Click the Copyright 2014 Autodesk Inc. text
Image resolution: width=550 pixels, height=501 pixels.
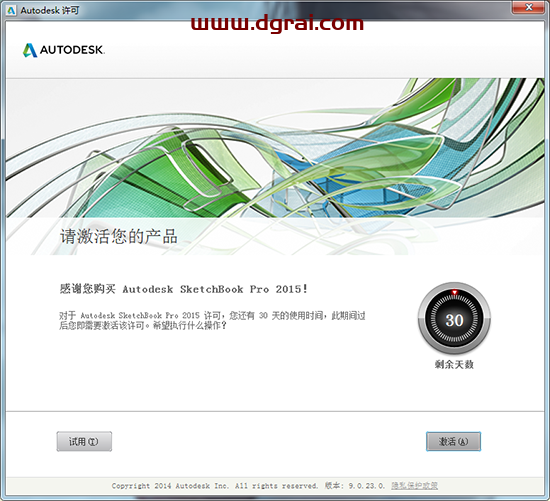pyautogui.click(x=170, y=486)
